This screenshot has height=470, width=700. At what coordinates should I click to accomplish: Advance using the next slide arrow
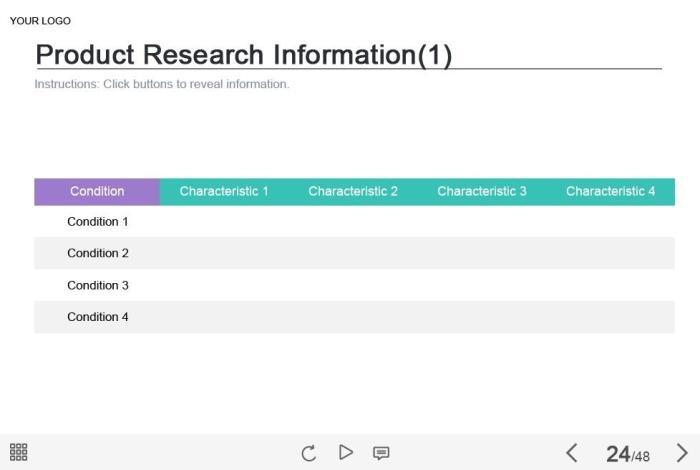coord(682,453)
